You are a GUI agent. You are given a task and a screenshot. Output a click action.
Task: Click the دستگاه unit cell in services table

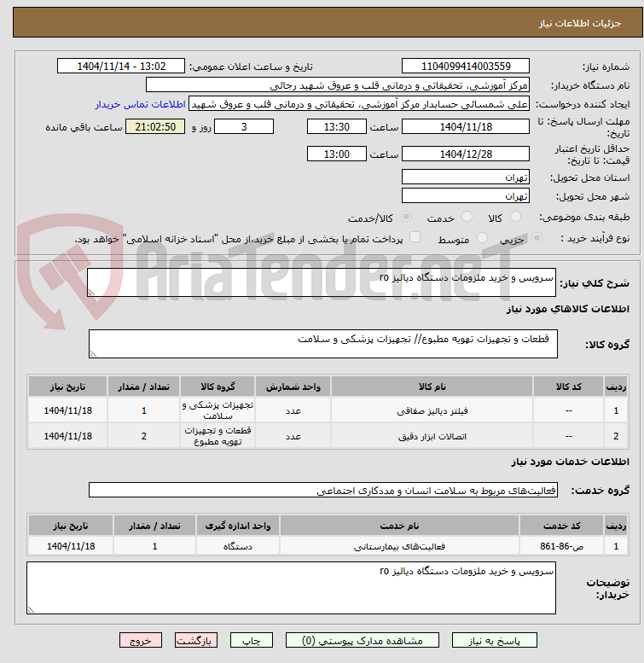coord(237,546)
